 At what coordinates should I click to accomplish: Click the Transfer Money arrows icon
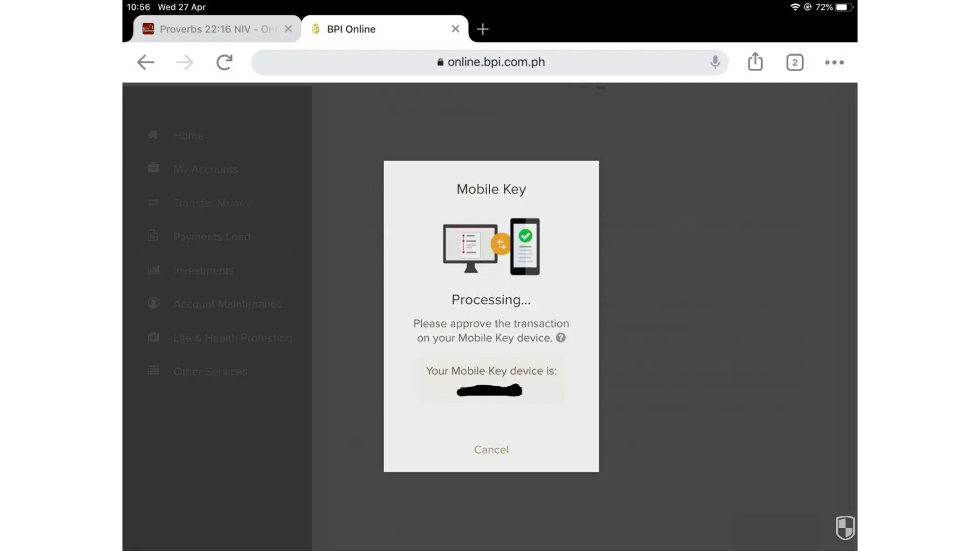(x=153, y=202)
